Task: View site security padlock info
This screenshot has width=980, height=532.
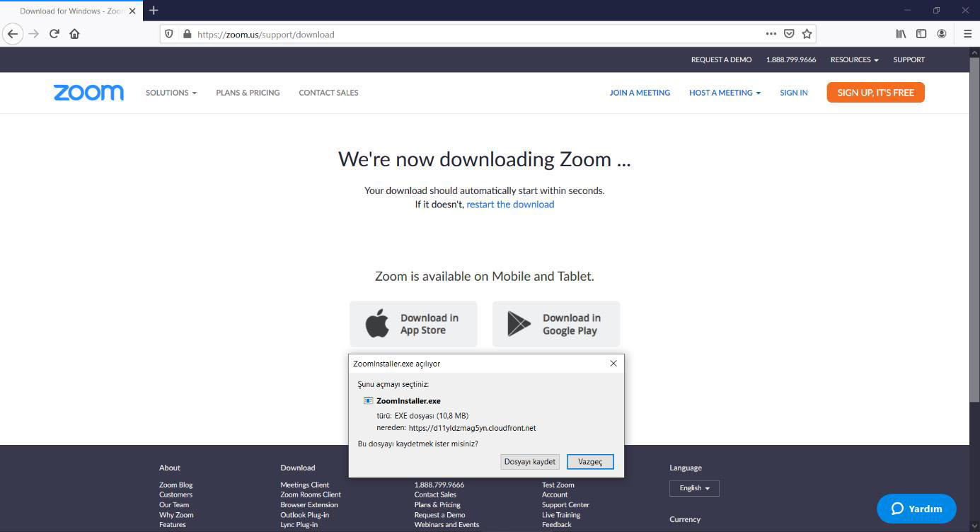Action: click(x=187, y=34)
